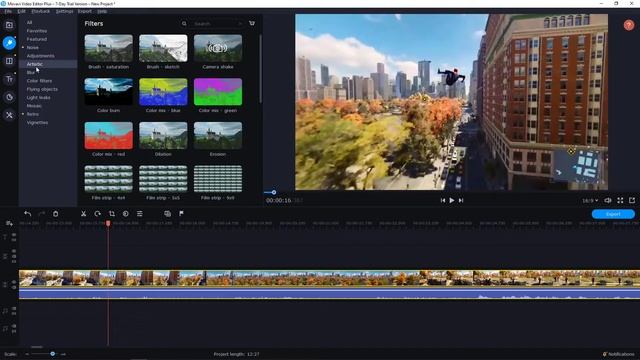Open the Transitions tab icon in sidebar
Viewport: 640px width, 360px height.
(9, 61)
